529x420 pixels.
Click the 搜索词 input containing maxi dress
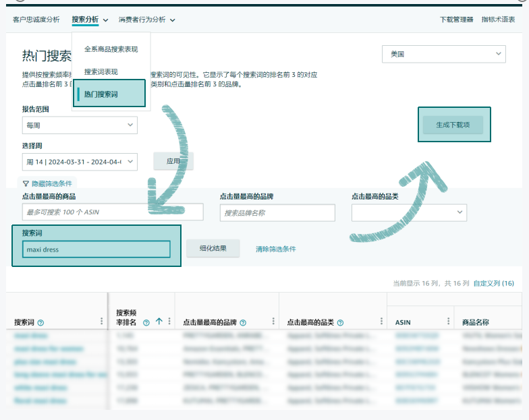(96, 249)
